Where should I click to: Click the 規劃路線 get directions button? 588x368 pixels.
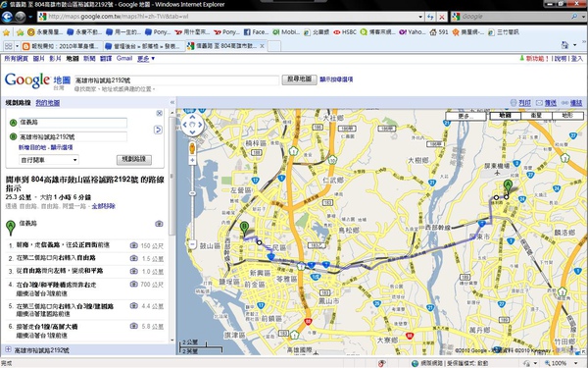(134, 160)
